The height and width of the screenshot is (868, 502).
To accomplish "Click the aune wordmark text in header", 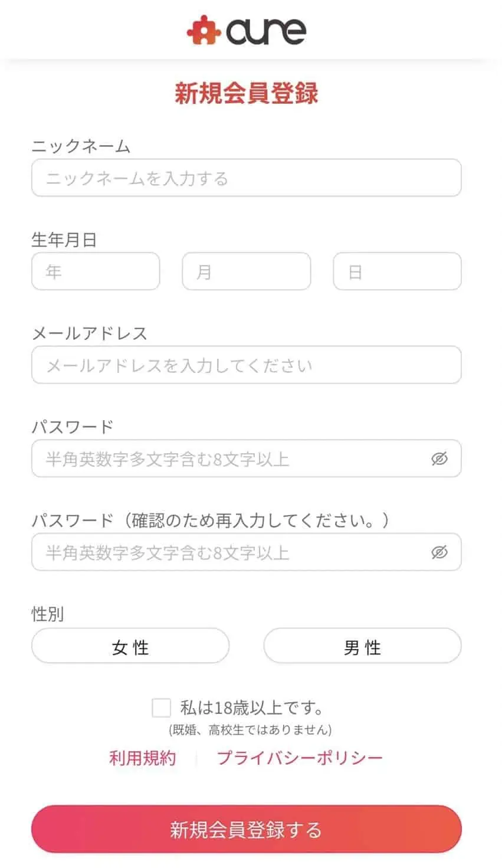I will (266, 31).
